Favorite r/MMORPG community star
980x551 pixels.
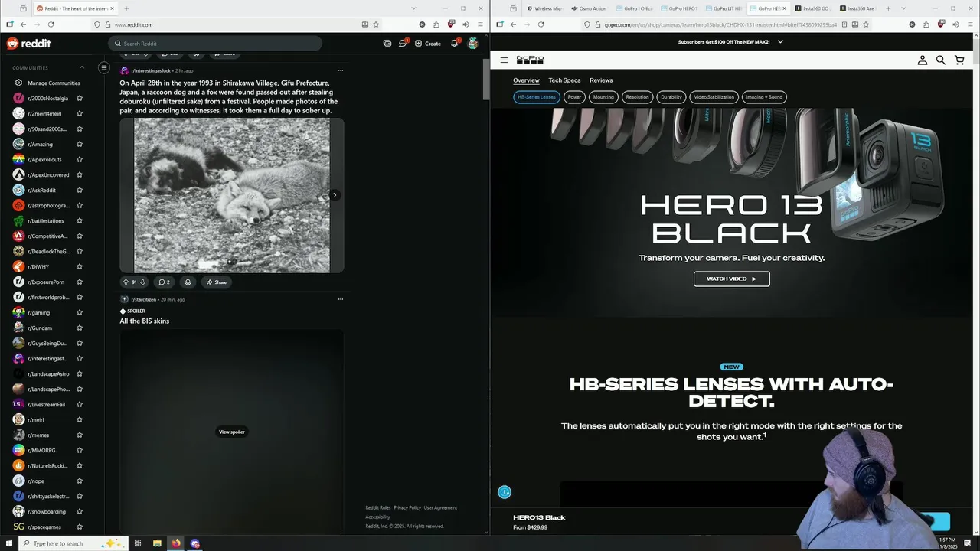[x=79, y=450]
